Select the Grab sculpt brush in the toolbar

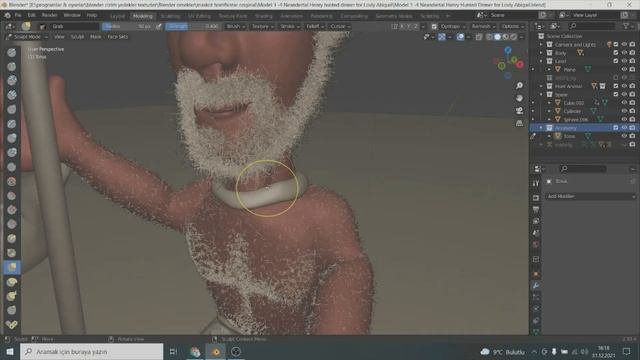[x=12, y=267]
